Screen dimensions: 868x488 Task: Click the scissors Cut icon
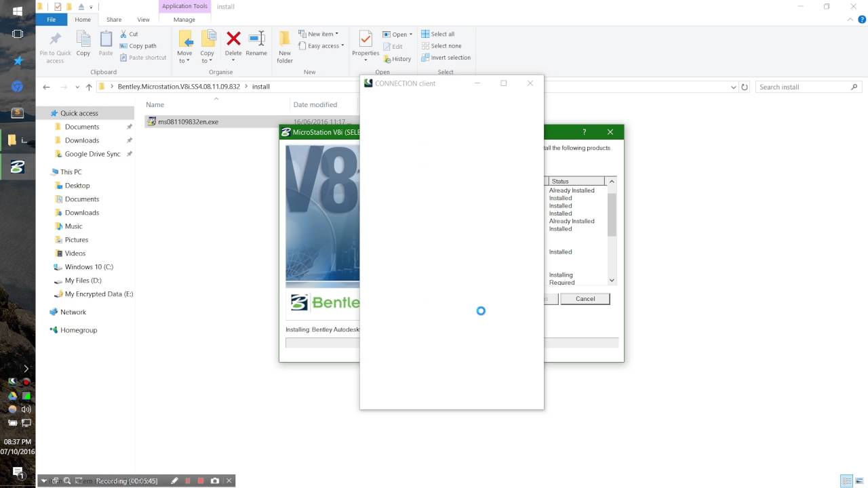coord(123,34)
